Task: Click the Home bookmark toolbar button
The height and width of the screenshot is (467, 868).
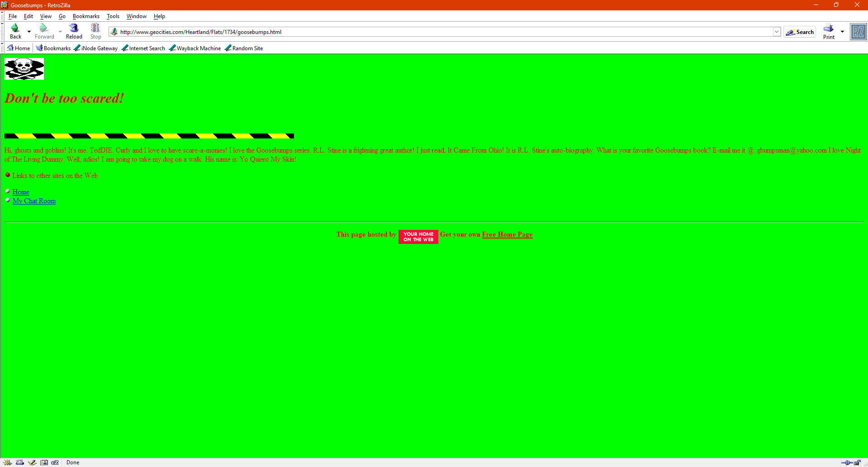Action: click(x=19, y=48)
